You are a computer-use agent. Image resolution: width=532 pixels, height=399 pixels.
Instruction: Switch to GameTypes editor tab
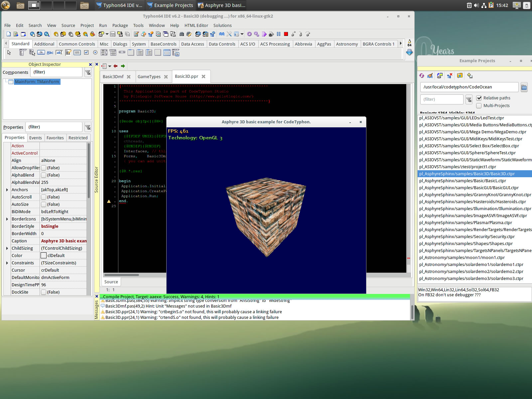(149, 77)
